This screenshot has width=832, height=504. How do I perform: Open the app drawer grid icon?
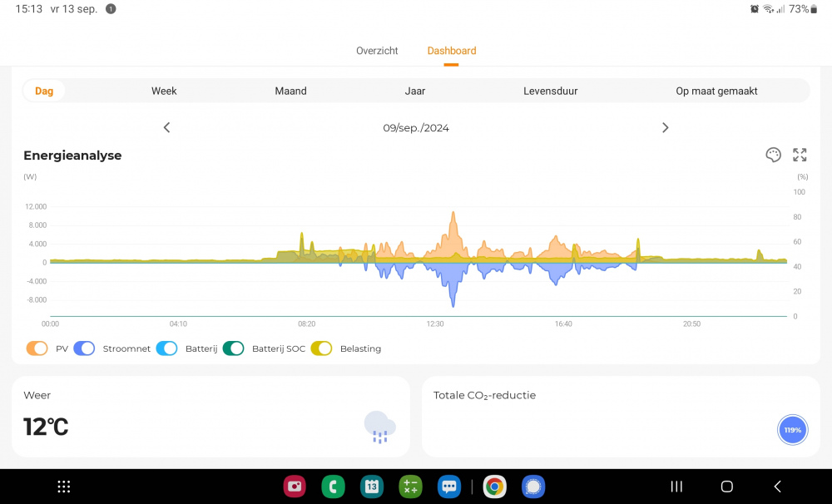coord(64,487)
